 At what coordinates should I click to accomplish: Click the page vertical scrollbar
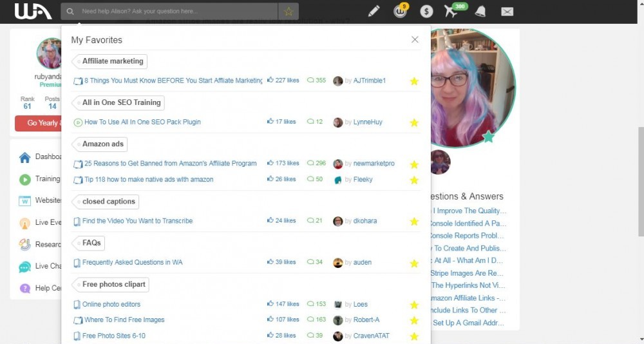(641, 182)
